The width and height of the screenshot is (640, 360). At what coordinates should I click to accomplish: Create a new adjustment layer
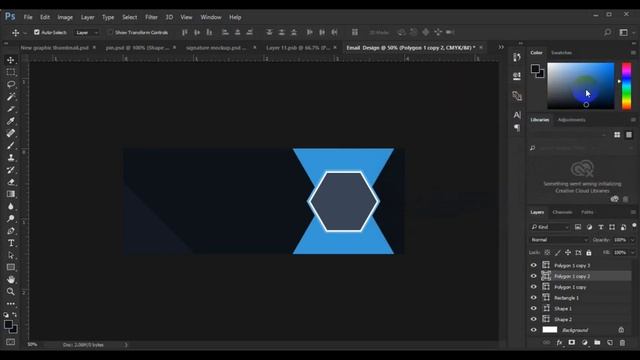click(x=584, y=343)
